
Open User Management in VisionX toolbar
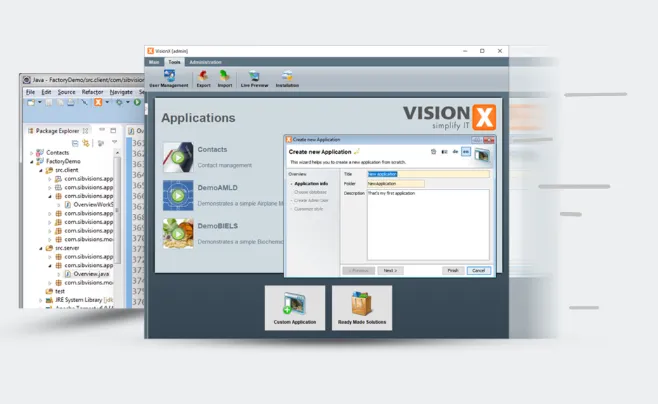click(x=169, y=78)
